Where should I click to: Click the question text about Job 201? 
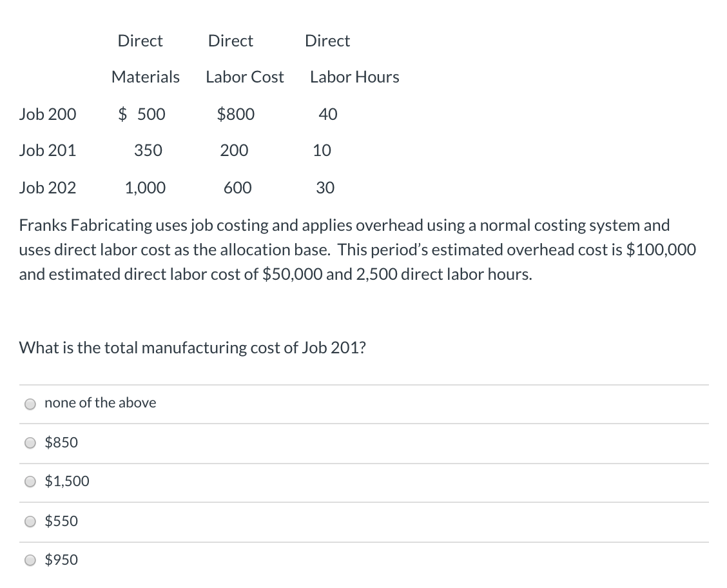click(x=193, y=348)
